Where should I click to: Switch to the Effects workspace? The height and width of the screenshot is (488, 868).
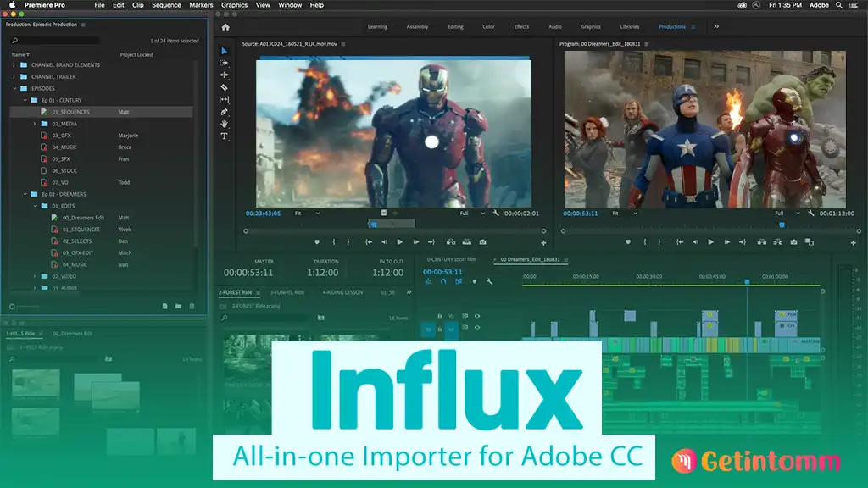coord(521,26)
